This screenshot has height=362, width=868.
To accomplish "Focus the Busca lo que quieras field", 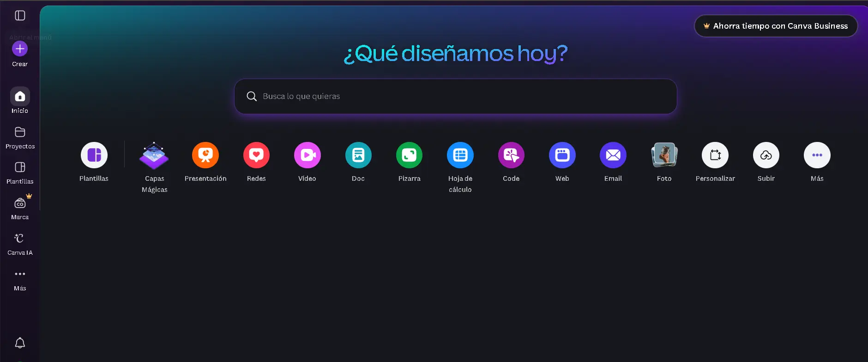I will click(456, 96).
